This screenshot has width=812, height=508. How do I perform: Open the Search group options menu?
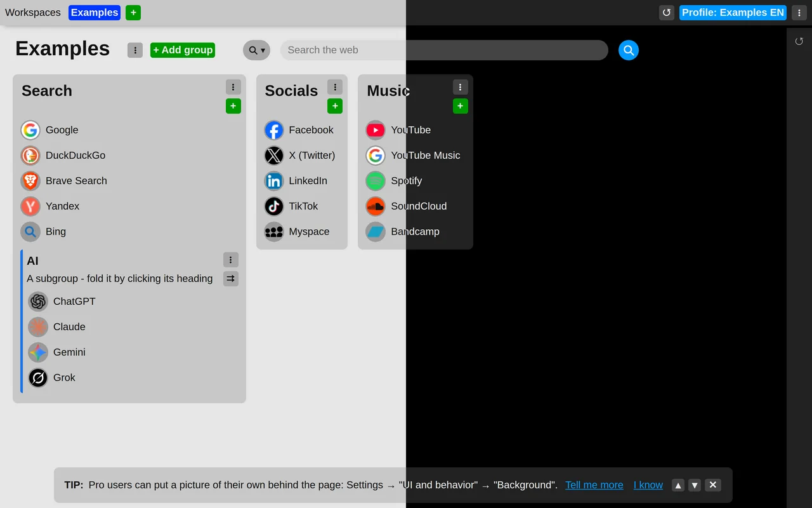[x=233, y=87]
